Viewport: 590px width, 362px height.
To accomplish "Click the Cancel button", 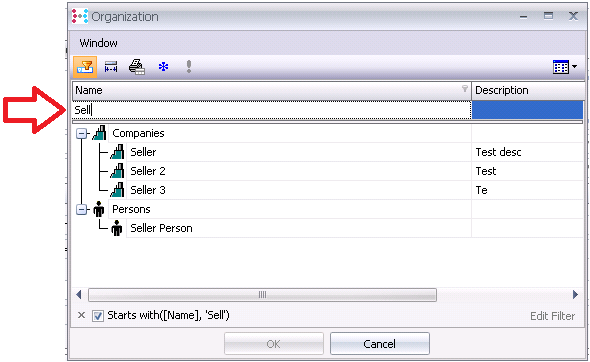I will 380,344.
